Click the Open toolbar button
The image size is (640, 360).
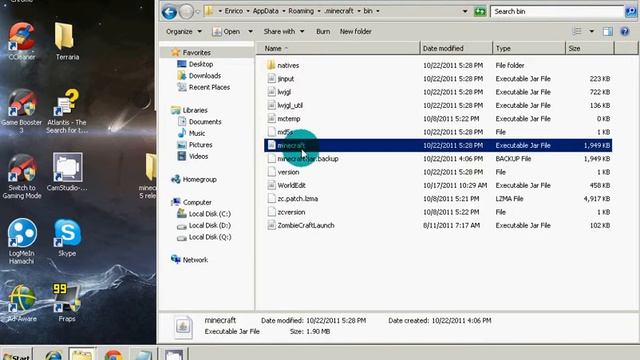pyautogui.click(x=227, y=31)
